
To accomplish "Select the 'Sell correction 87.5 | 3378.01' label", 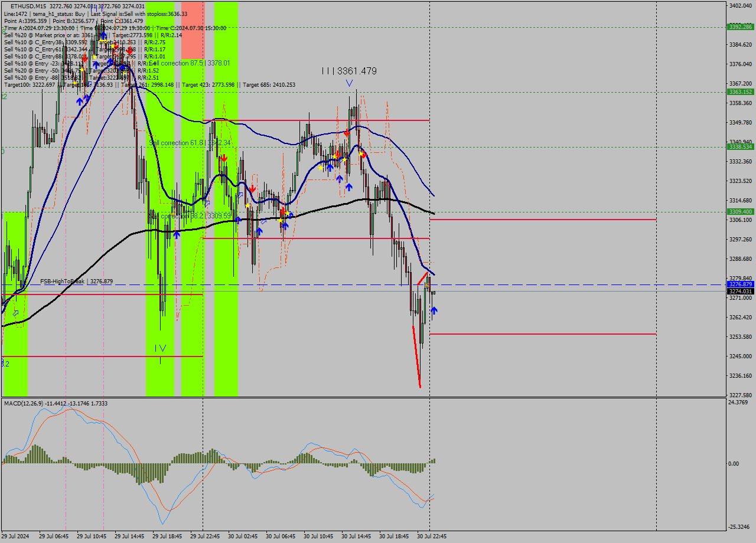I will [x=190, y=63].
